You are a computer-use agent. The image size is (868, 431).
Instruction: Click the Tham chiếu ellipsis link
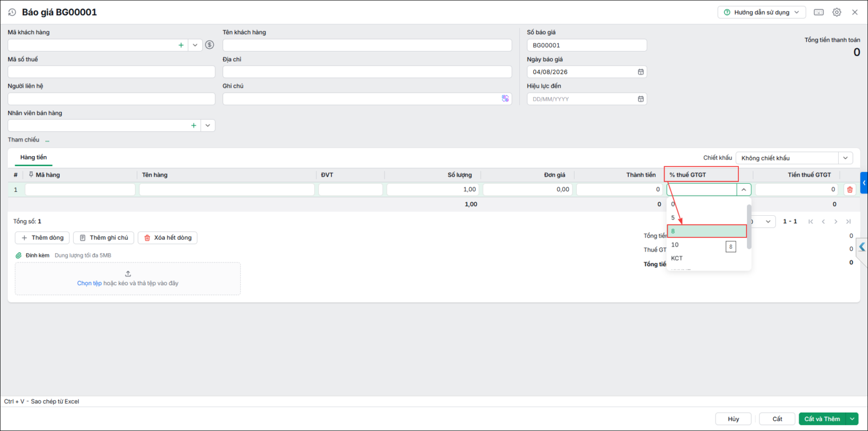[x=47, y=140]
